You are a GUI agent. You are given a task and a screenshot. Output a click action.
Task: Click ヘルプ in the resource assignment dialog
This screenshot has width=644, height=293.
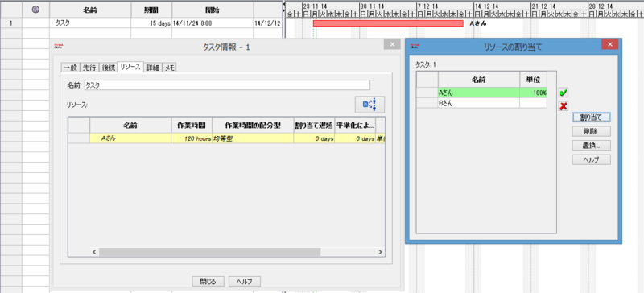click(x=591, y=159)
